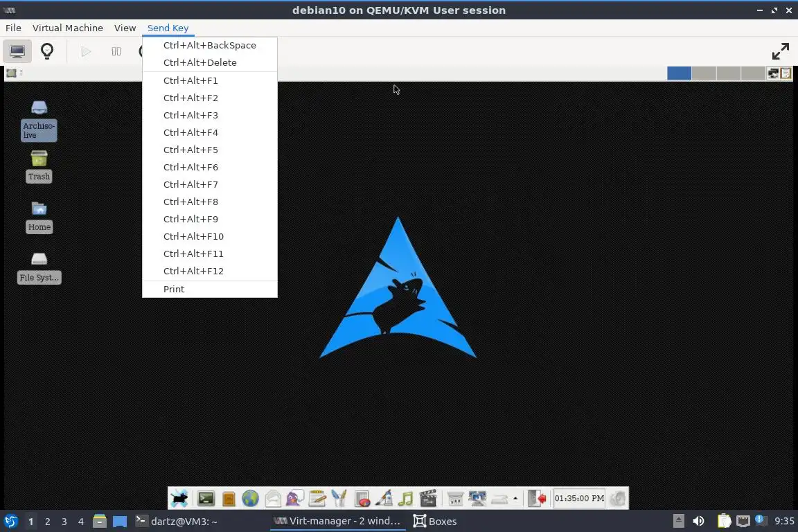798x532 pixels.
Task: Send the Print key to guest
Action: coord(210,289)
